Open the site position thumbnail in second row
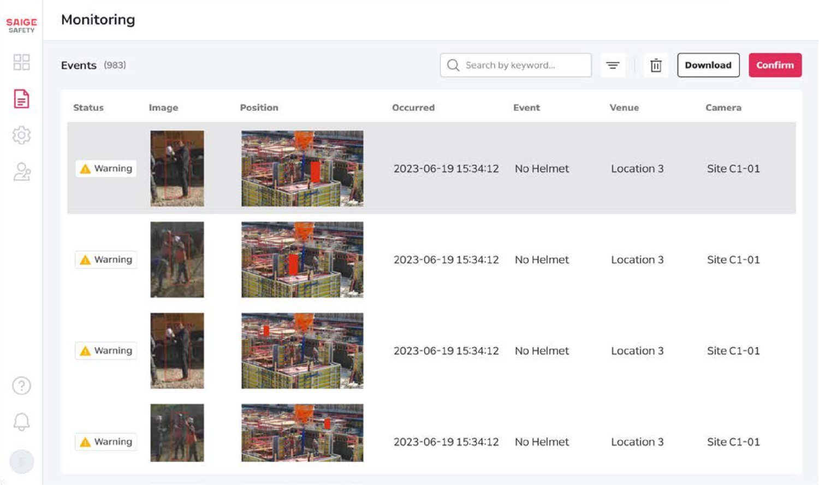819x504 pixels. 302,259
